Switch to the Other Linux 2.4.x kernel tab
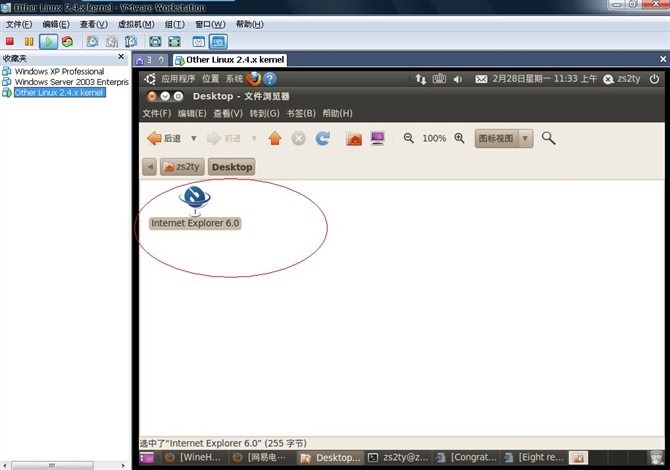This screenshot has height=470, width=670. 230,60
